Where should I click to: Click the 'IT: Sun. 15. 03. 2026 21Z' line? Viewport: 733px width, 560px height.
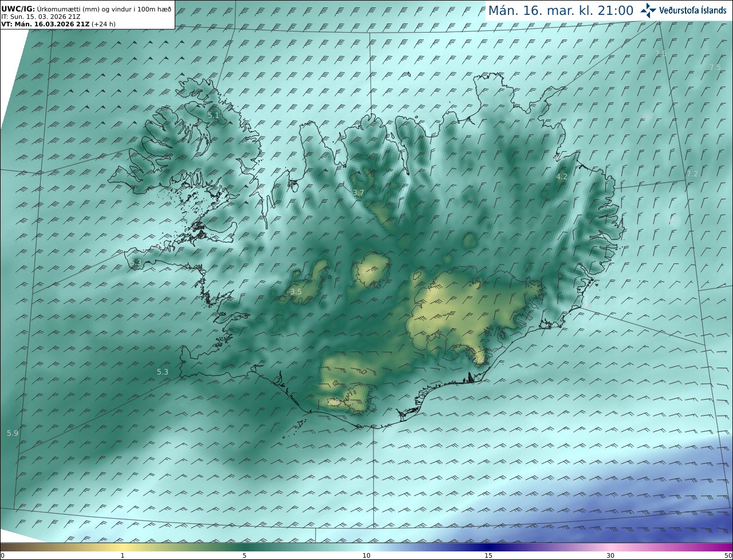point(41,17)
